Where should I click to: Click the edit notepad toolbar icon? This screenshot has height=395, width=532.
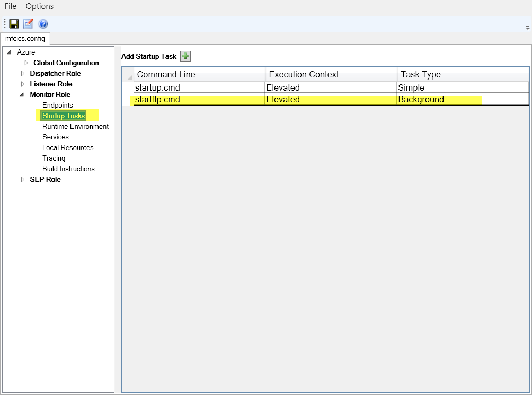click(x=28, y=24)
